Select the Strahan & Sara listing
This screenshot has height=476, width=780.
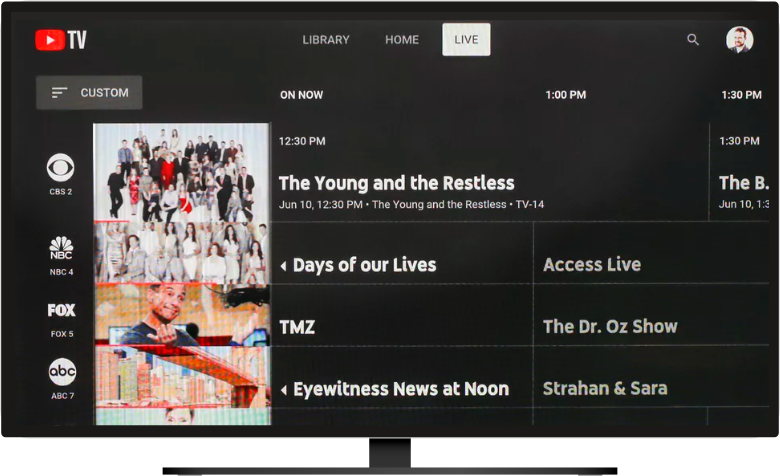(x=651, y=377)
